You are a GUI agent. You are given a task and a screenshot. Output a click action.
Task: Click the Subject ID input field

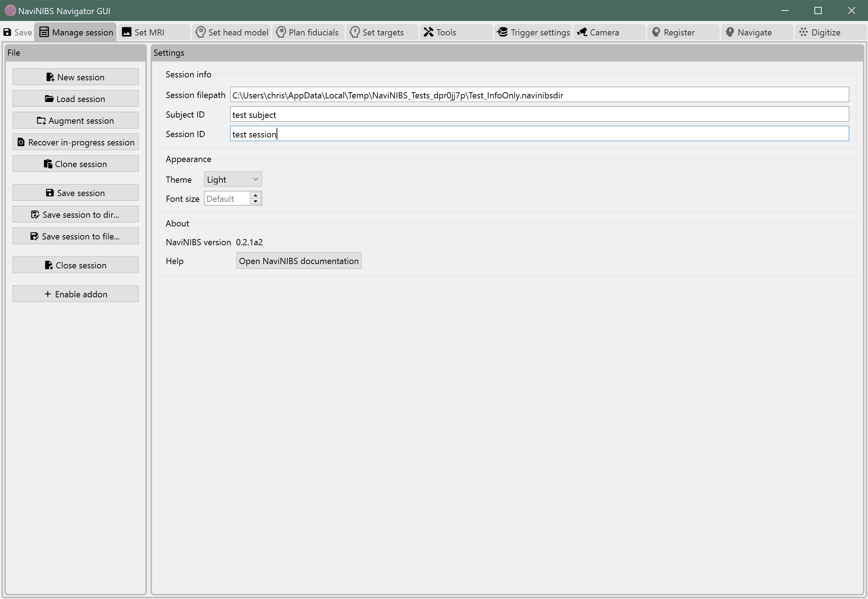click(x=539, y=114)
